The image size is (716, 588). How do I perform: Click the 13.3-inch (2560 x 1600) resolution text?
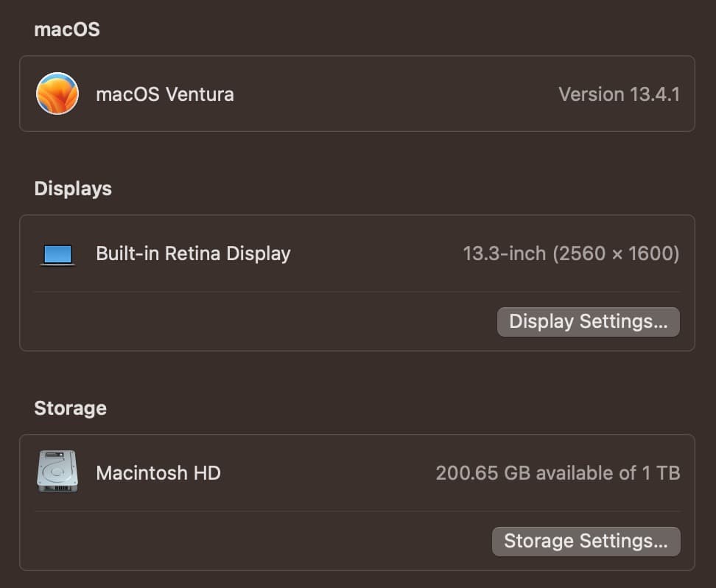tap(571, 253)
